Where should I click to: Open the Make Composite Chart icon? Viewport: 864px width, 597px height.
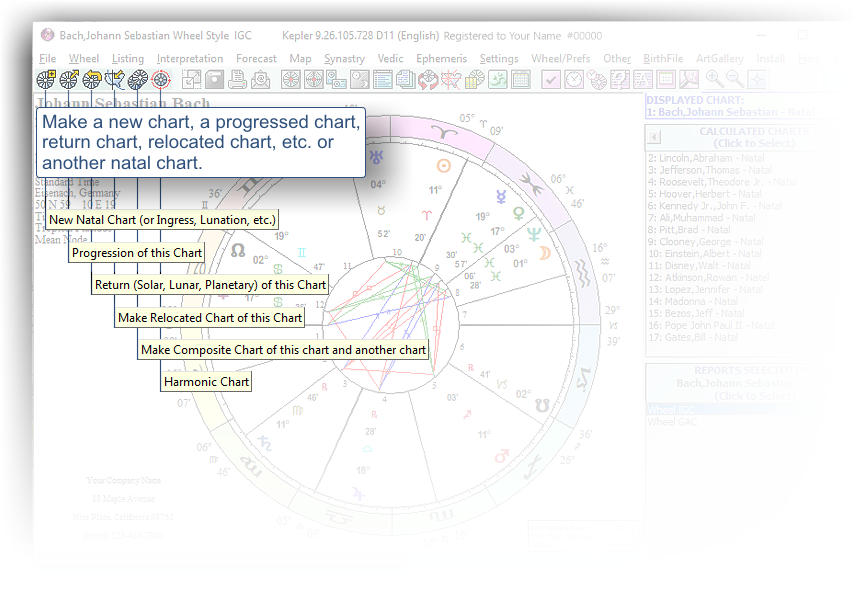(x=138, y=79)
